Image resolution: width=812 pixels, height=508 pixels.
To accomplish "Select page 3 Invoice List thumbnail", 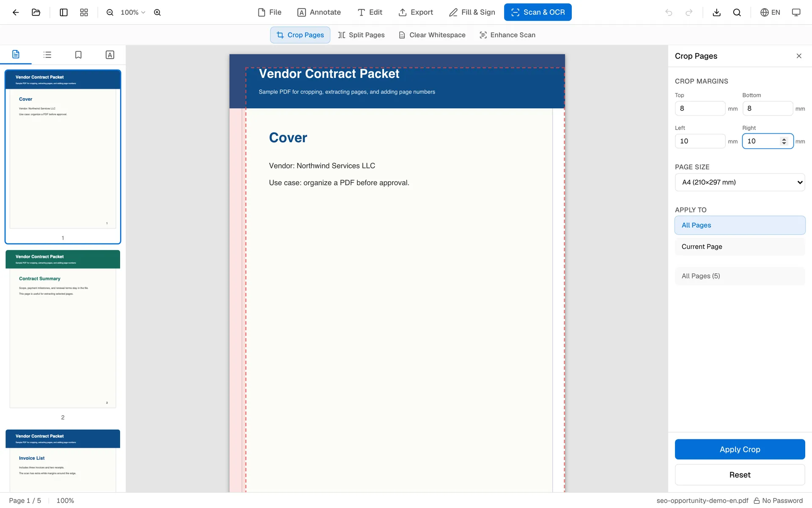I will pyautogui.click(x=63, y=461).
